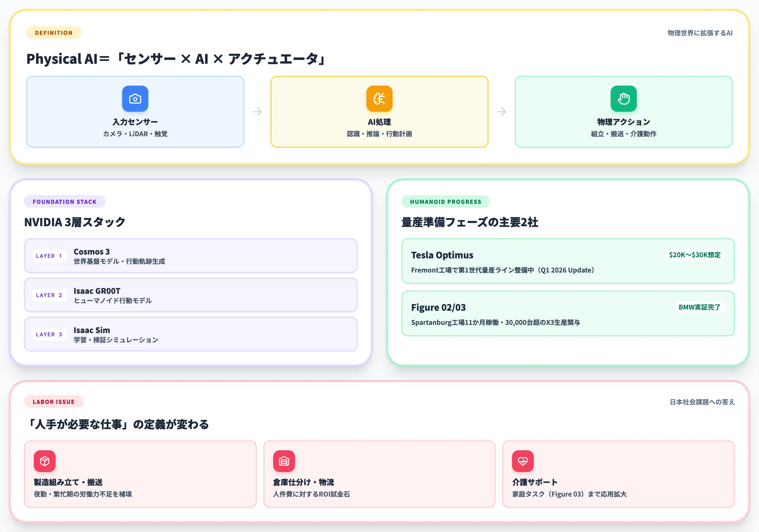The height and width of the screenshot is (532, 759).
Task: Click the Physical AI definition heading
Action: coord(176,59)
